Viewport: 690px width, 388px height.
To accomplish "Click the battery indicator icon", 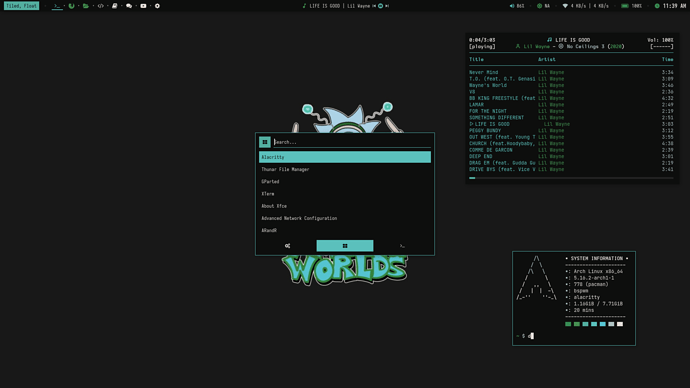I will (x=624, y=6).
